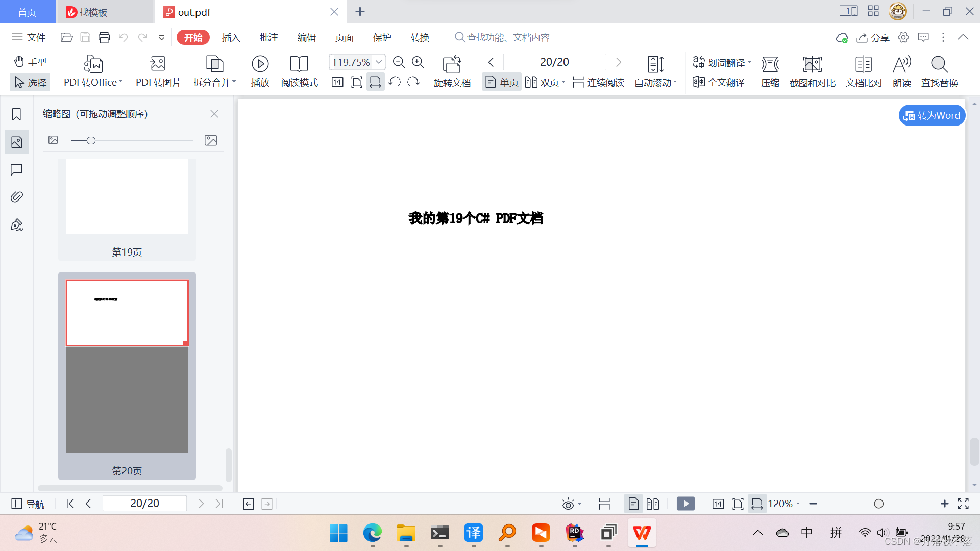
Task: Select the 第19页 thumbnail
Action: coord(127,209)
